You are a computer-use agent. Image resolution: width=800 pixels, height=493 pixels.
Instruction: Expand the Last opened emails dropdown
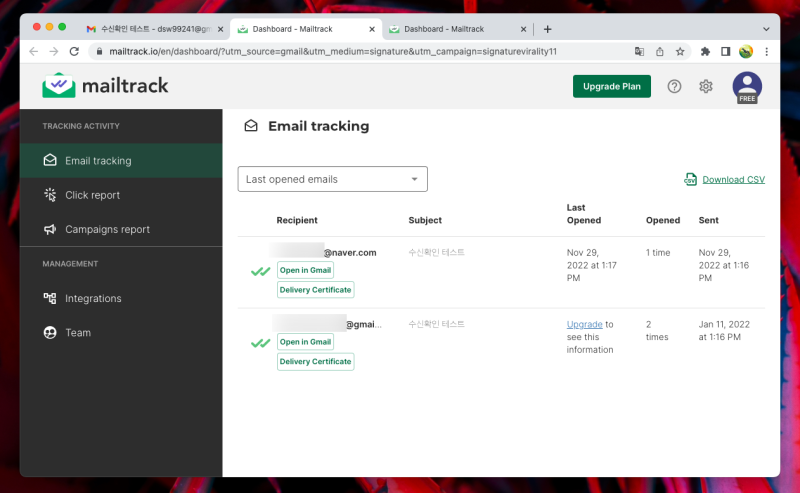tap(333, 179)
